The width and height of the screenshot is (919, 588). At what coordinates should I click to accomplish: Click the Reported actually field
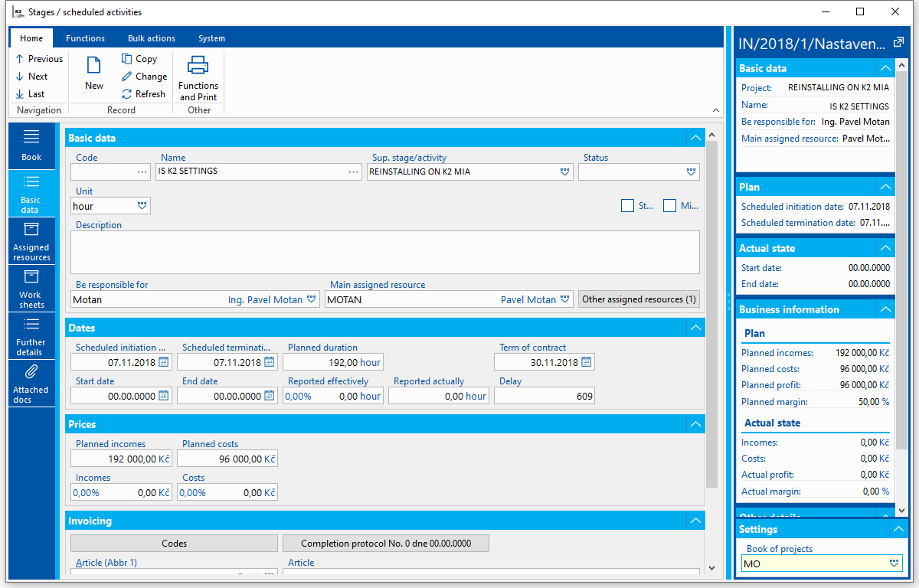[439, 396]
